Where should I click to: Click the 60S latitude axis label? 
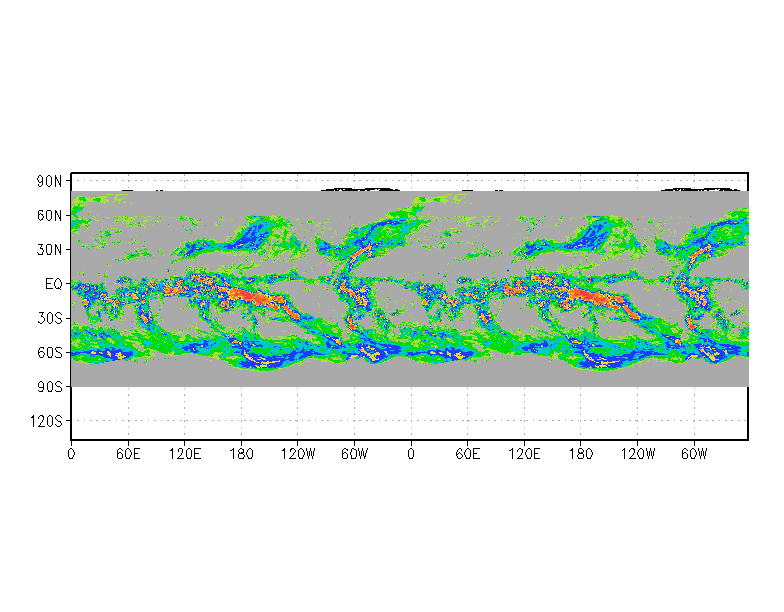pyautogui.click(x=49, y=353)
